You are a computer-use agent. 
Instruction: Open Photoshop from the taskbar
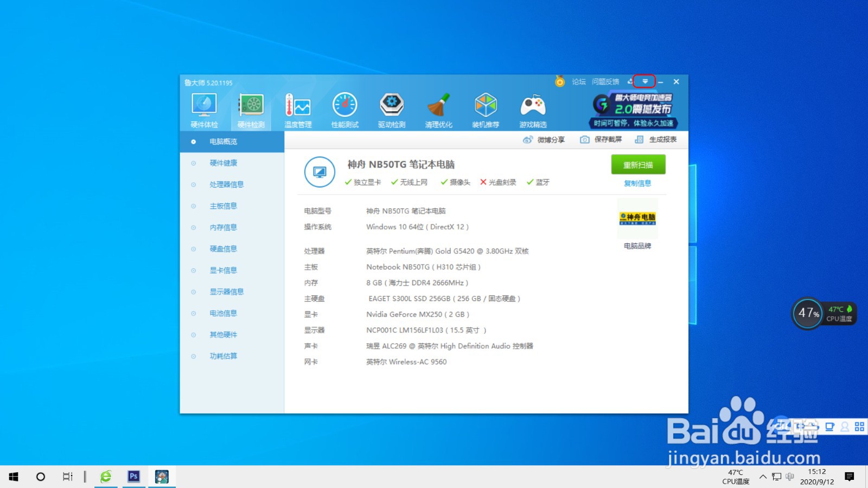coord(133,477)
